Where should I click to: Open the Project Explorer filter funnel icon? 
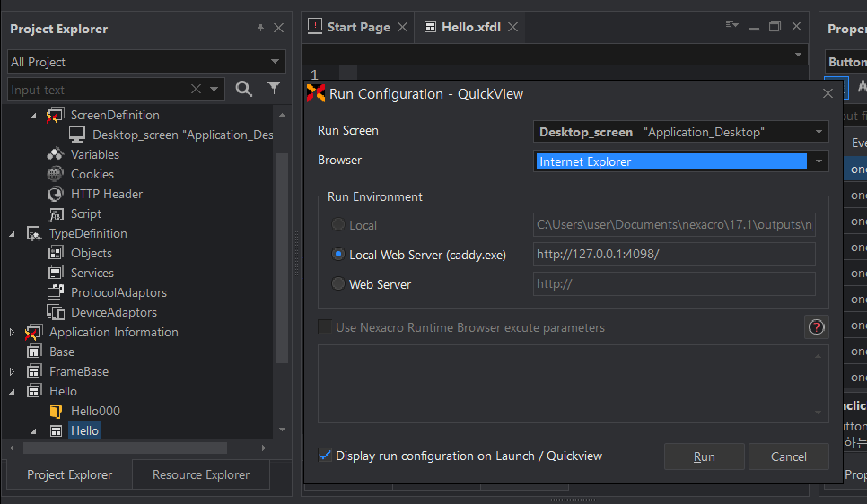click(274, 88)
